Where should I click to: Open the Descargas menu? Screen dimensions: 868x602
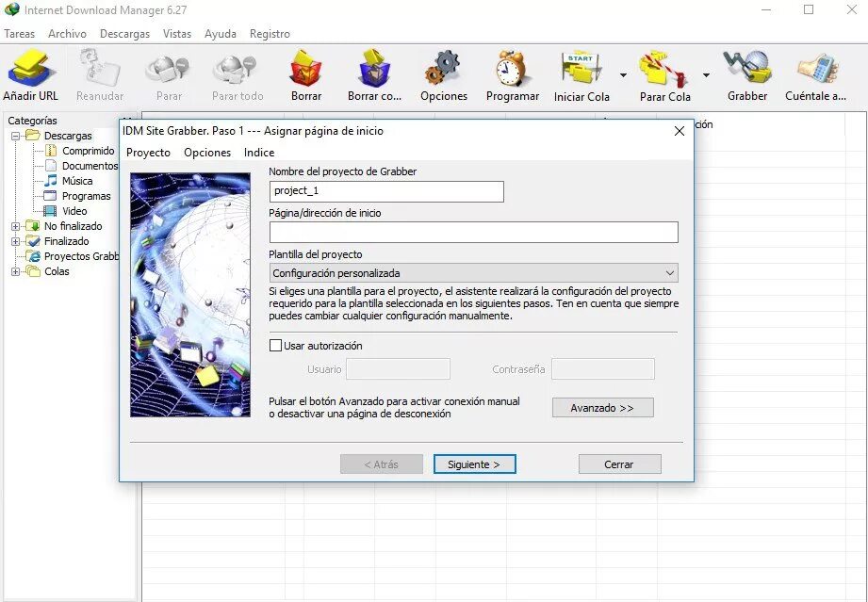coord(124,34)
